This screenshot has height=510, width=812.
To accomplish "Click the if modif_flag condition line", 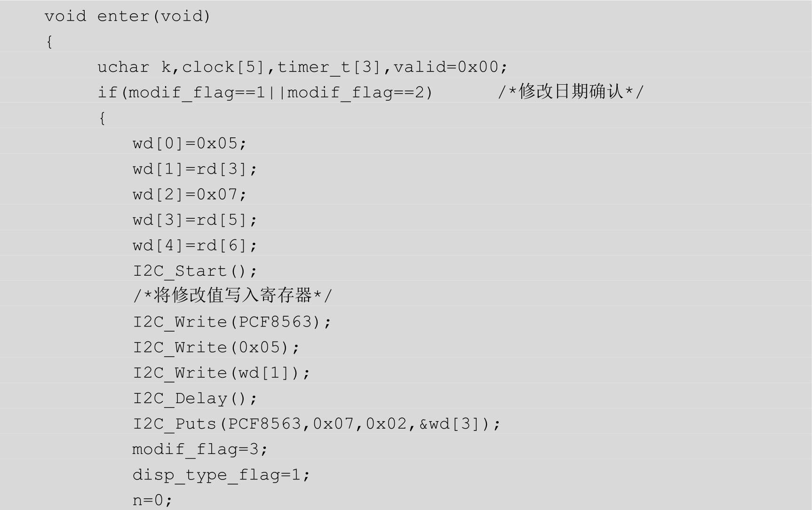I will 264,93.
